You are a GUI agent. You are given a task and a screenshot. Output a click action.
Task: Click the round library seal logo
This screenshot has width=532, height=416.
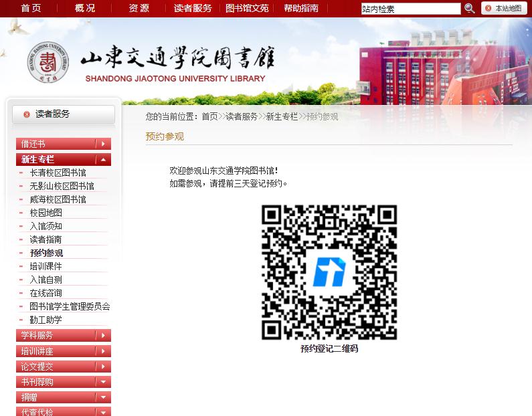48,62
